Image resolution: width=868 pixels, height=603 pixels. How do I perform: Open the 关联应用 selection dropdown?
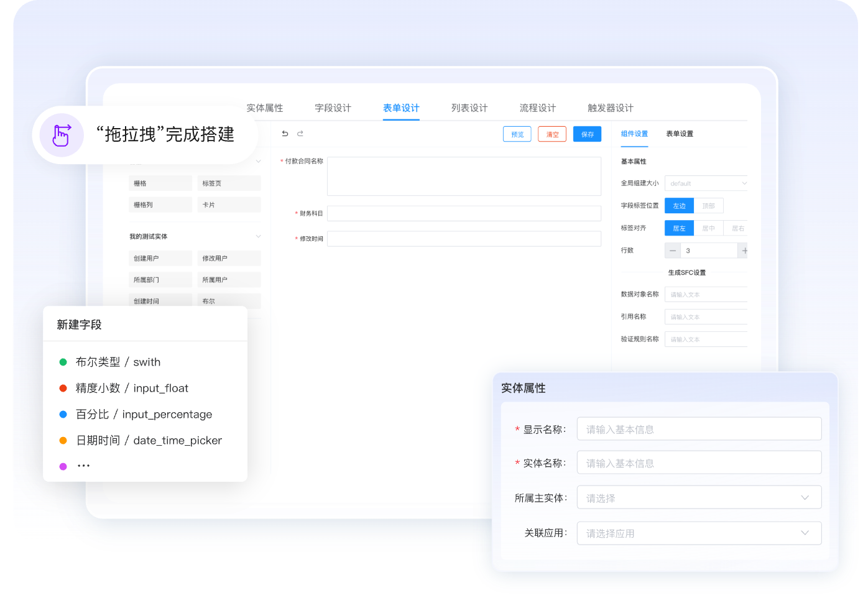tap(699, 533)
